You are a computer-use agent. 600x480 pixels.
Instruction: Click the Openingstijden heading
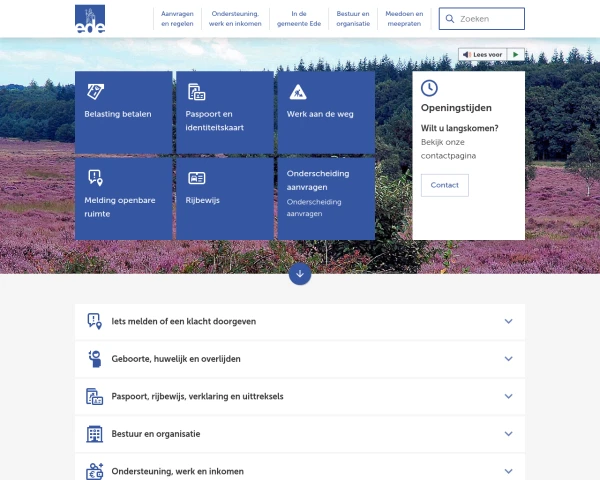click(456, 108)
